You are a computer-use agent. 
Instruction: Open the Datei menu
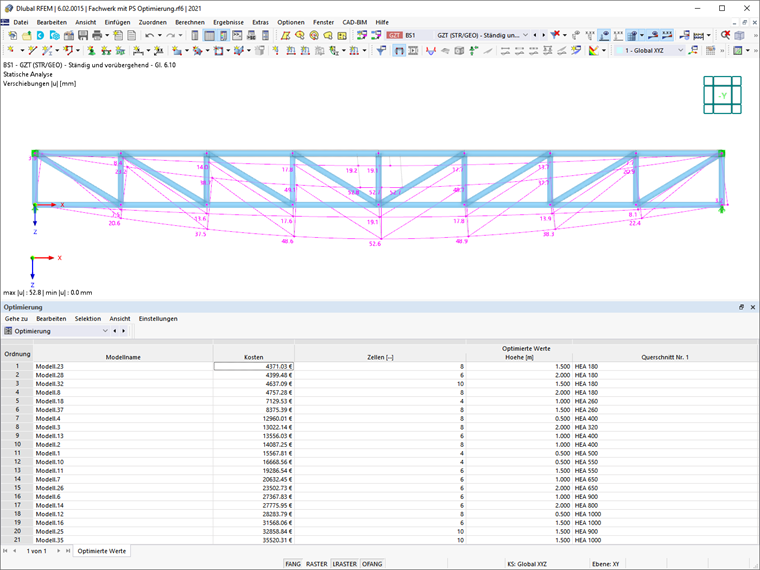pos(21,22)
